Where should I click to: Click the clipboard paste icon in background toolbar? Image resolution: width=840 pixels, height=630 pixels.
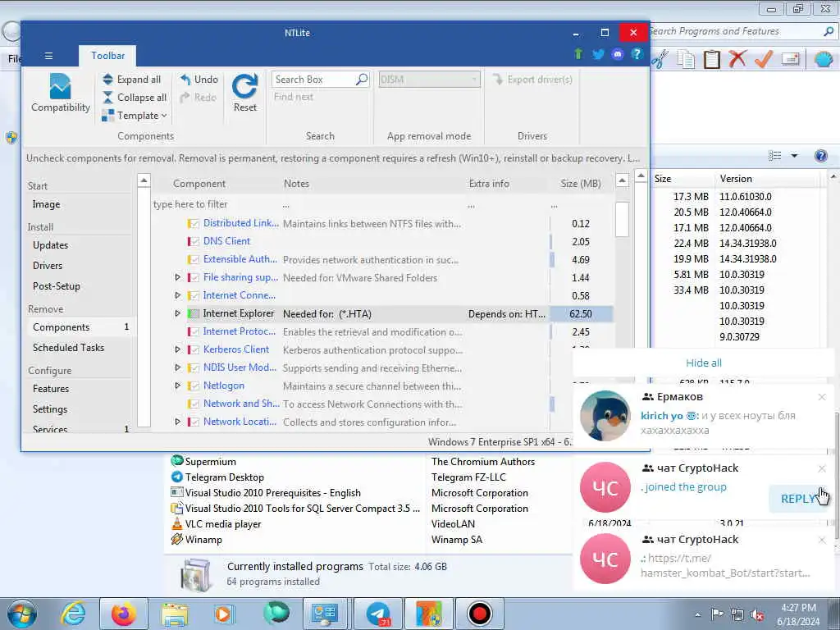[711, 58]
